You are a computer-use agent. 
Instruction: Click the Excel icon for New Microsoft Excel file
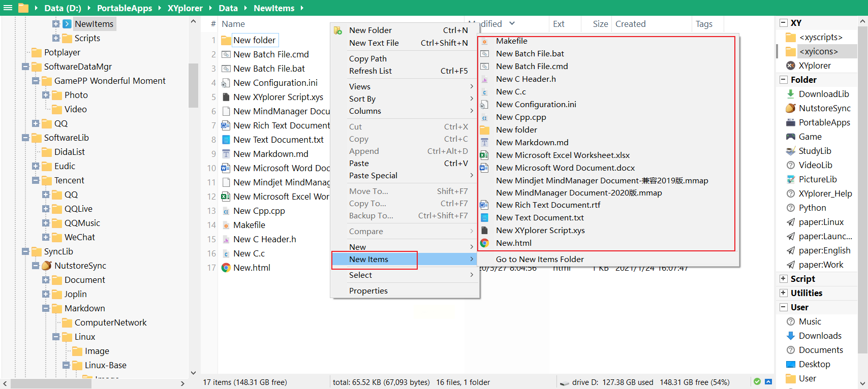[x=226, y=197]
